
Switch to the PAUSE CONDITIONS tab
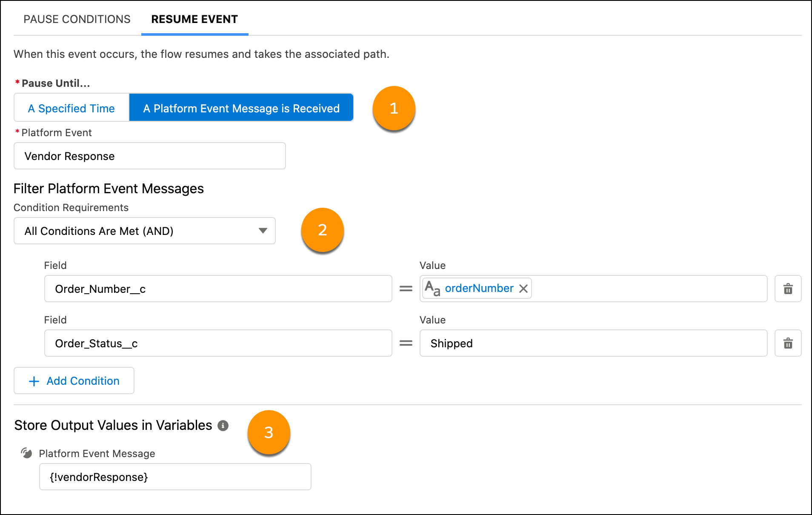[x=77, y=19]
